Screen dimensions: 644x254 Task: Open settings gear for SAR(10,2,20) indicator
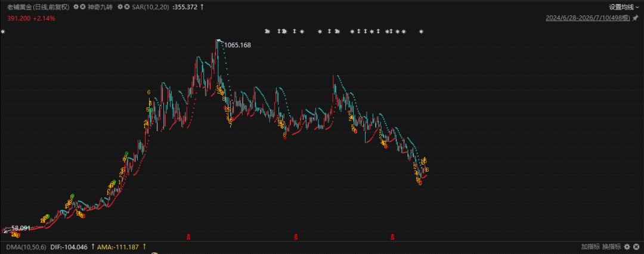(120, 7)
